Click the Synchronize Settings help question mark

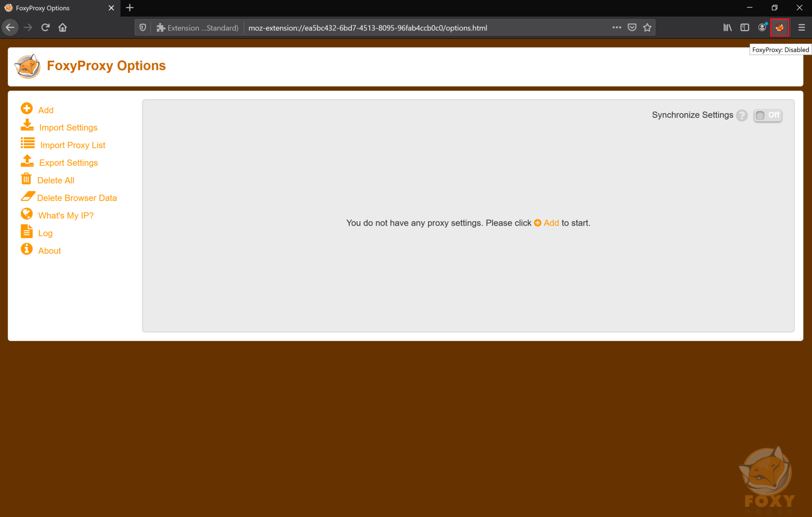point(742,115)
